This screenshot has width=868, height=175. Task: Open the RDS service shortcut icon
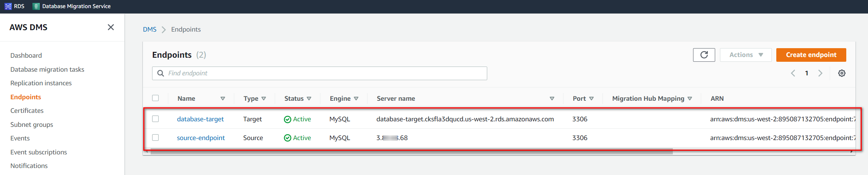[x=8, y=6]
